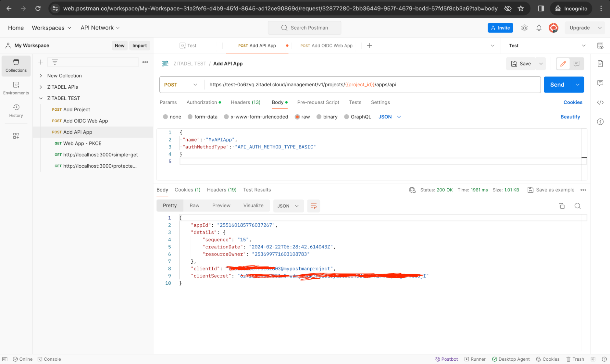Screen dimensions: 610x364
Task: Open the request info icon
Action: (x=600, y=122)
